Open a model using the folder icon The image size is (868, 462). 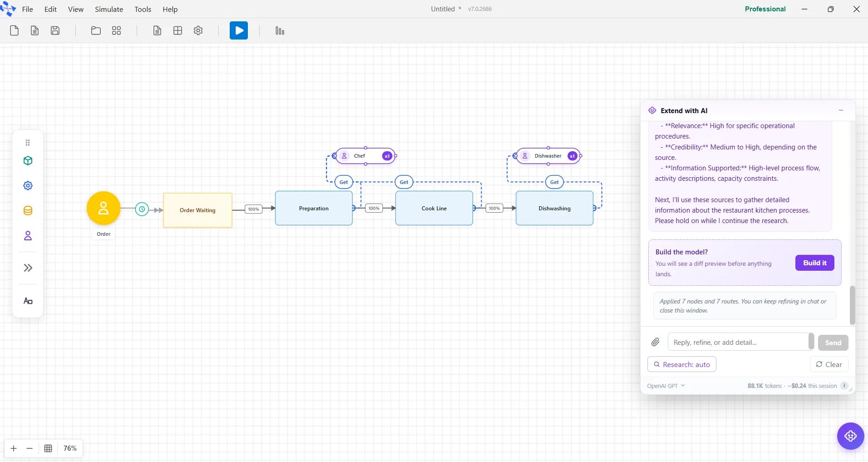point(96,31)
